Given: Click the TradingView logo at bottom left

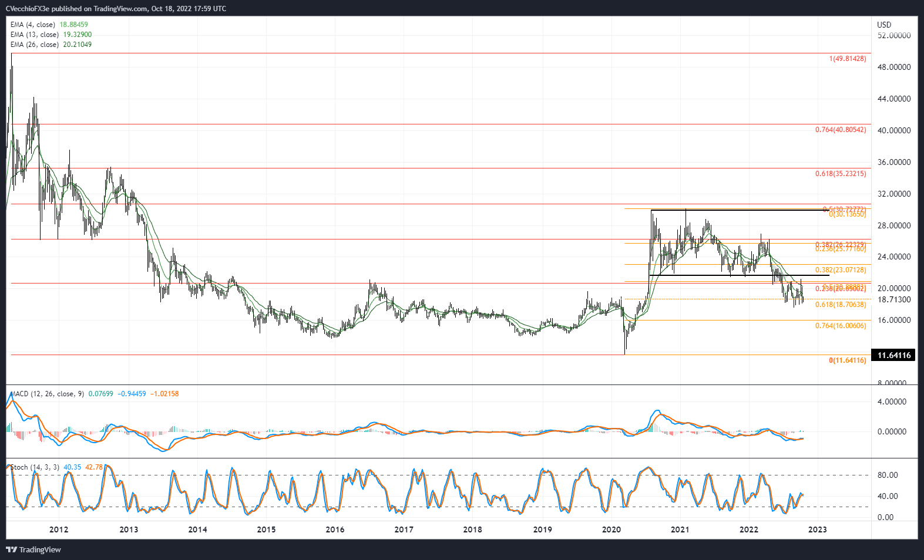Looking at the screenshot, I should pos(33,550).
